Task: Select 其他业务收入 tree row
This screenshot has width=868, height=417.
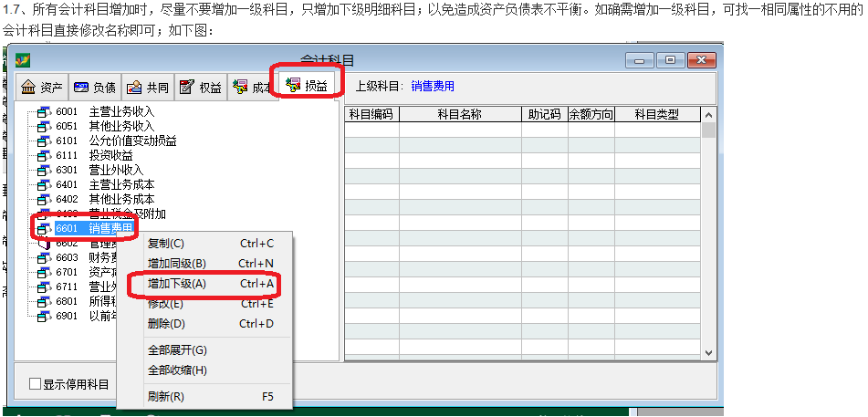Action: pos(105,126)
